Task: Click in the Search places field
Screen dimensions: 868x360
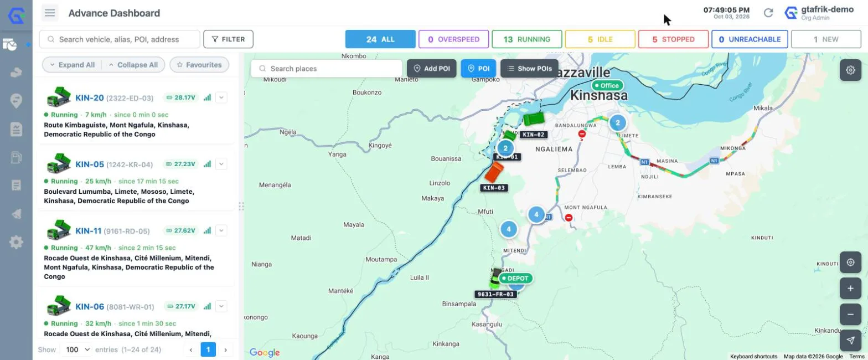Action: coord(327,69)
